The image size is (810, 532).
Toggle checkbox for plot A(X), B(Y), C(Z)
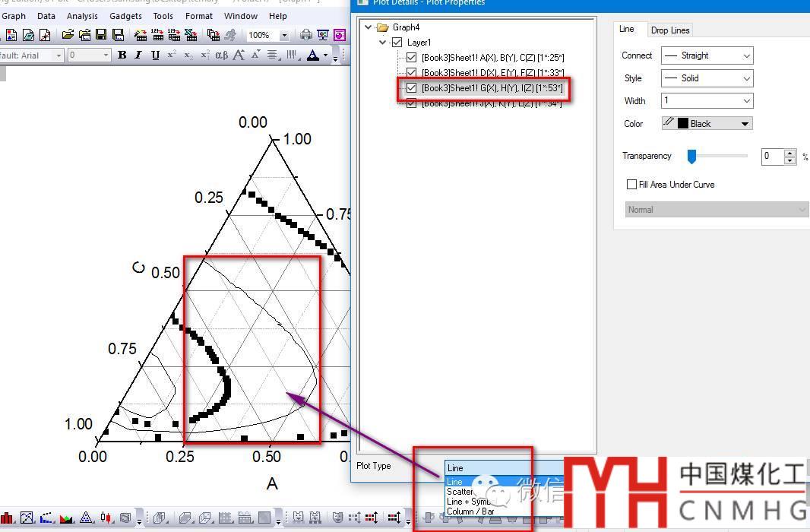pyautogui.click(x=412, y=58)
